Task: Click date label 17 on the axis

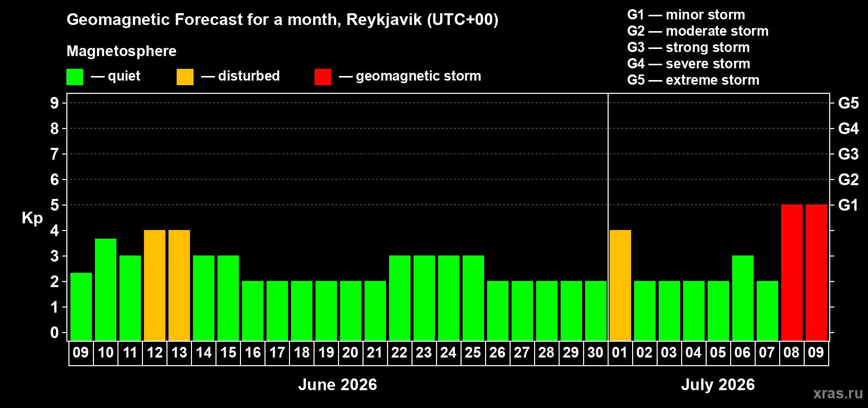Action: [277, 353]
